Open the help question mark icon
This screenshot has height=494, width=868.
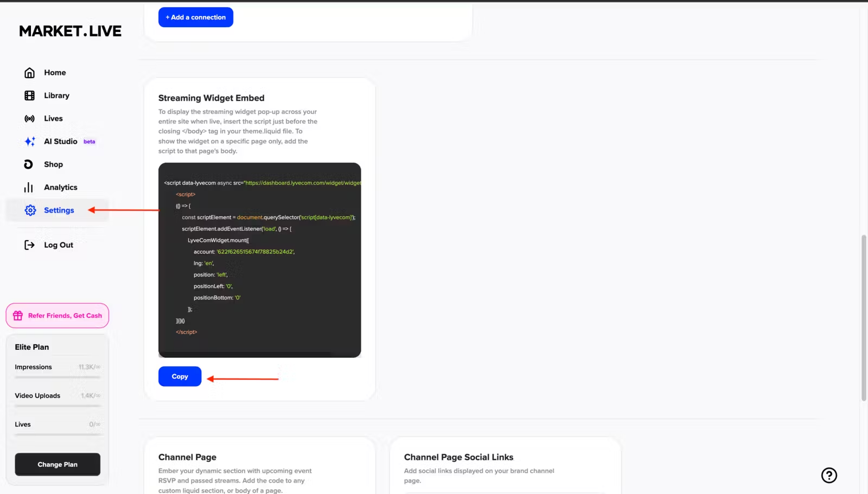[x=829, y=475]
